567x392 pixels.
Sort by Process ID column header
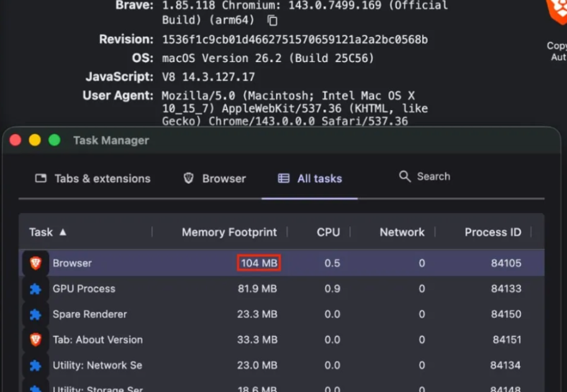[492, 232]
